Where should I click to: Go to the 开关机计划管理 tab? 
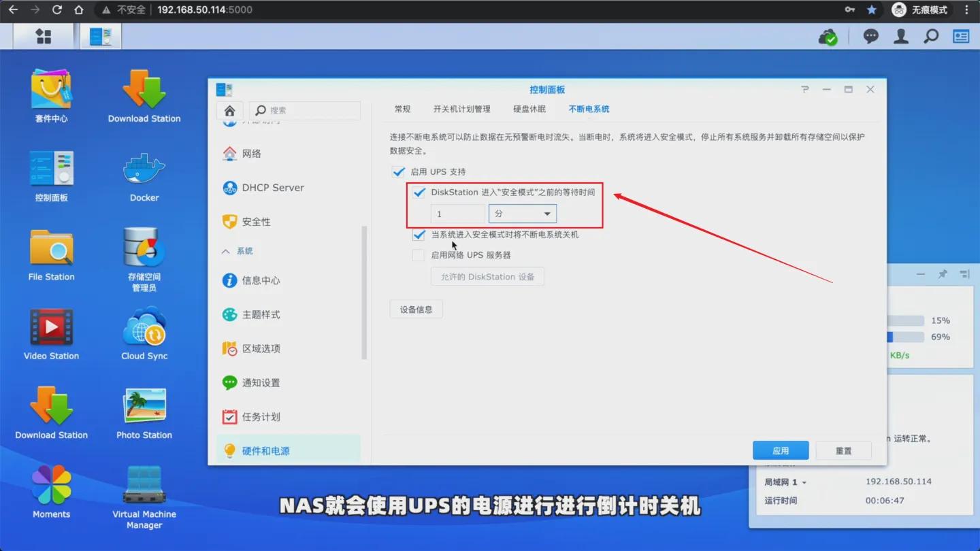click(462, 108)
